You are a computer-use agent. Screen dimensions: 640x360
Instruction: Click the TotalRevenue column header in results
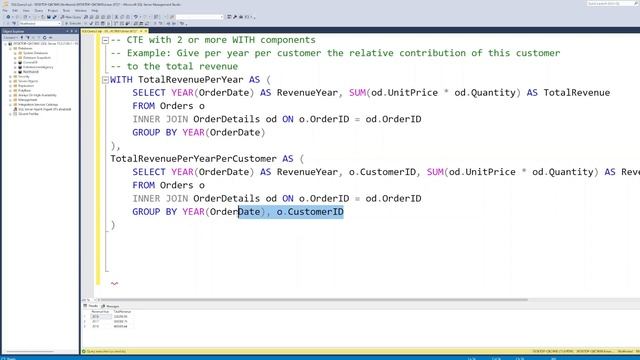pyautogui.click(x=122, y=311)
